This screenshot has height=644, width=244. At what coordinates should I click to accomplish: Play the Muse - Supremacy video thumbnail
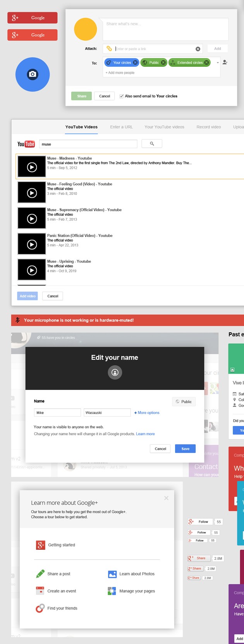point(32,218)
